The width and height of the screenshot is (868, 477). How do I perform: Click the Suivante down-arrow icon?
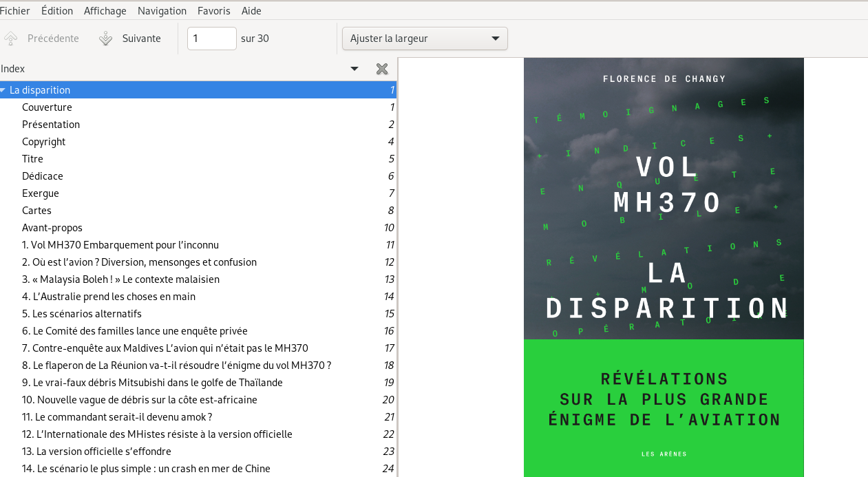(x=105, y=39)
